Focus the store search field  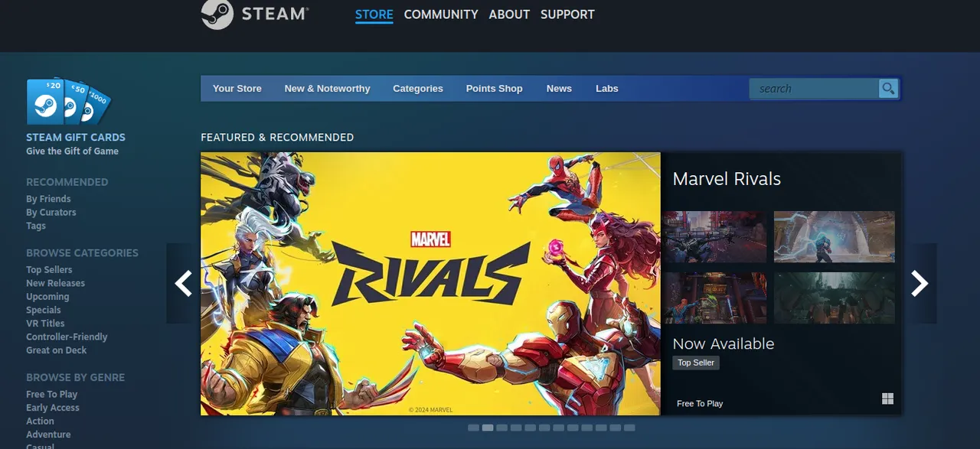coord(814,89)
